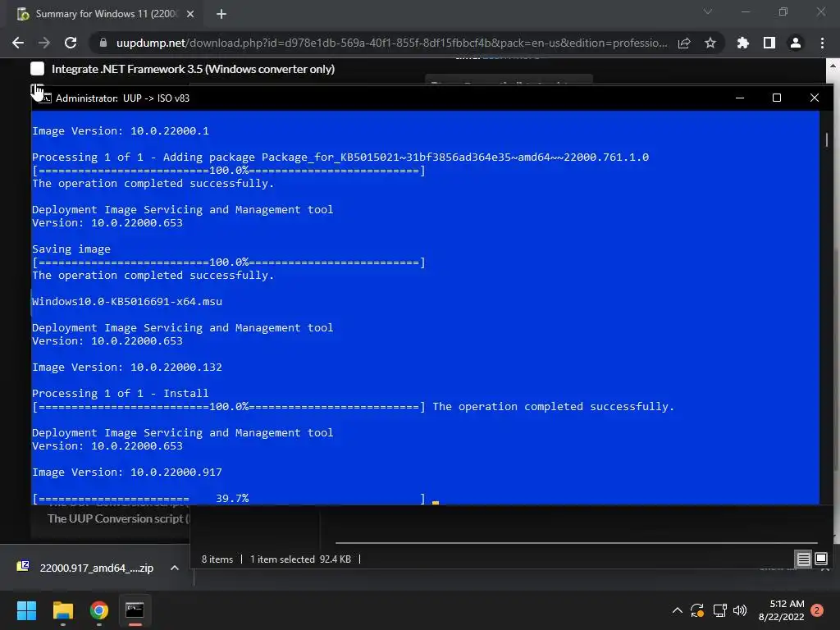This screenshot has width=840, height=630.
Task: Click page scrollbar up arrow
Action: (x=833, y=66)
